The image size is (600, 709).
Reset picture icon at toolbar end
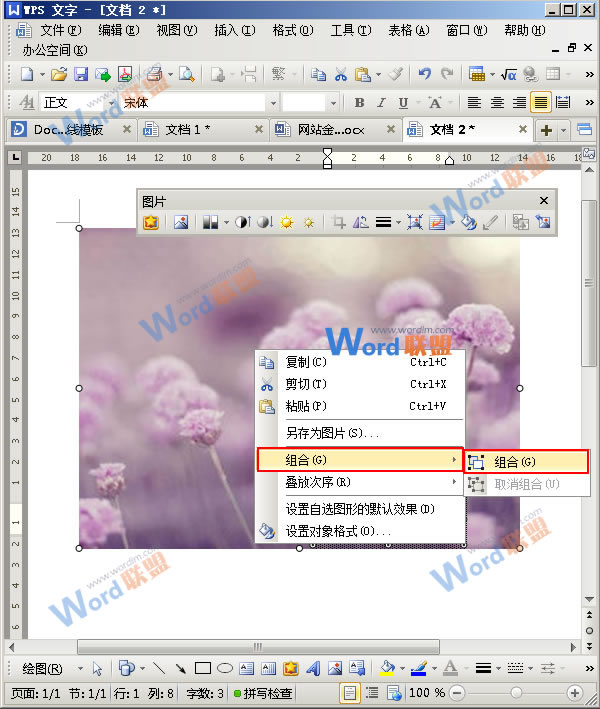tap(543, 222)
